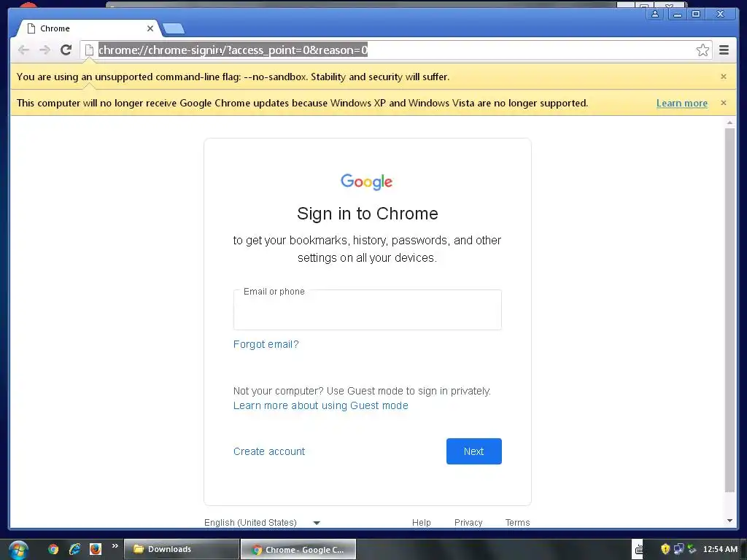Open the English (United States) language dropdown
This screenshot has height=560, width=747.
tap(262, 522)
